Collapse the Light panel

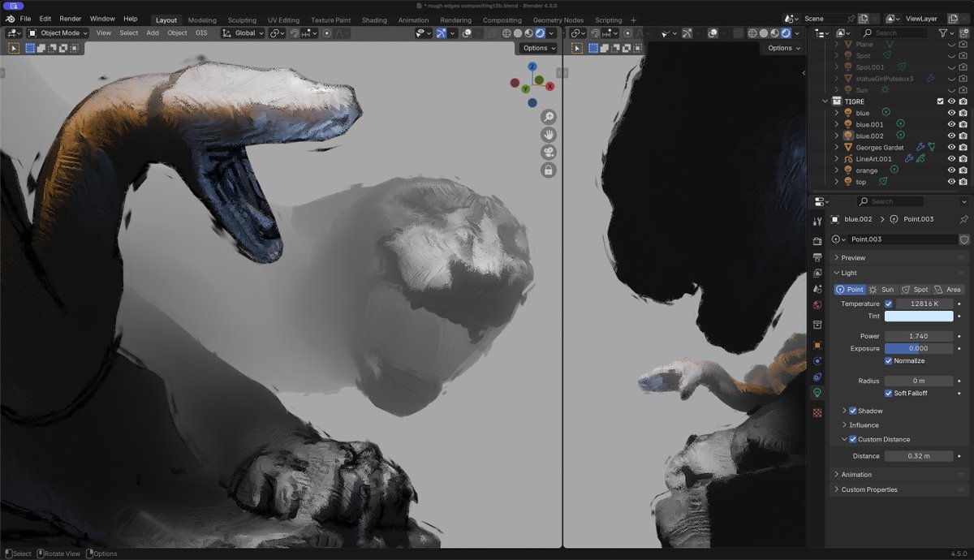click(x=899, y=273)
